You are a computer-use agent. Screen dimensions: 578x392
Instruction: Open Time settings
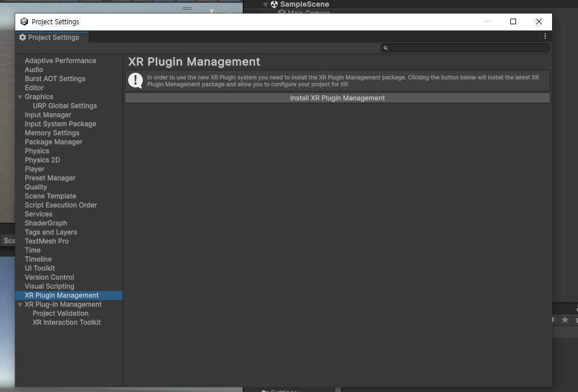32,250
